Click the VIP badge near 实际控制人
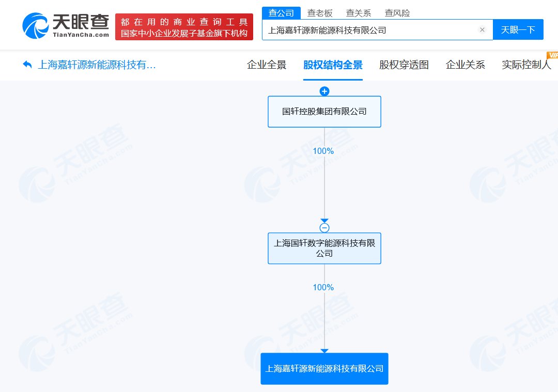558x392 pixels. coord(552,55)
